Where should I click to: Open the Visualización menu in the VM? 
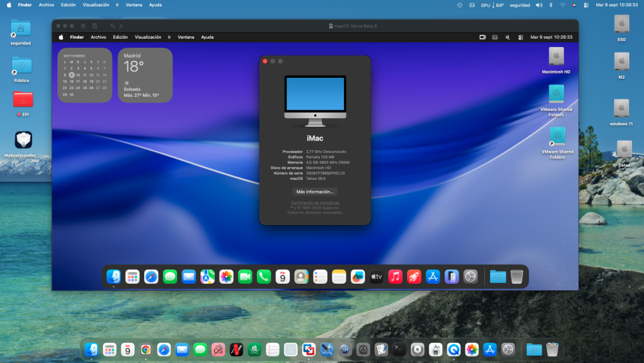click(148, 37)
